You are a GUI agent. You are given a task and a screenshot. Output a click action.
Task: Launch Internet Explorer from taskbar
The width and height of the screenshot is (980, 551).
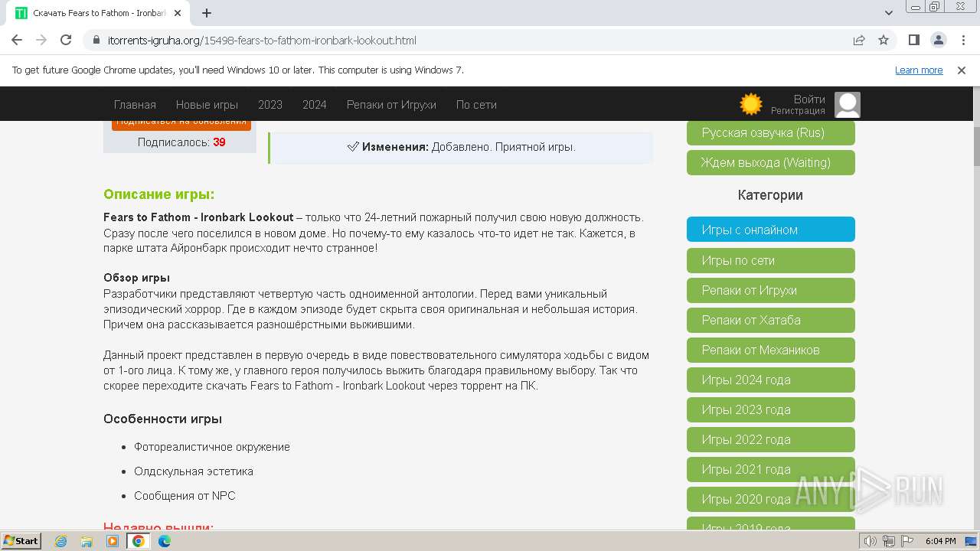[x=61, y=541]
